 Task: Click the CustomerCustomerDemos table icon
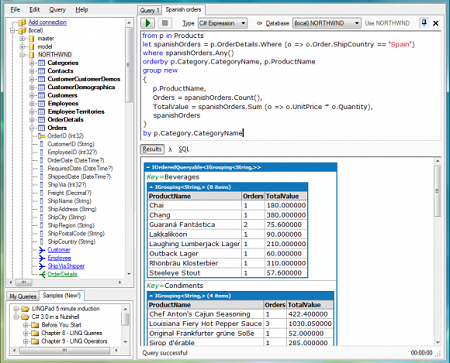[x=41, y=79]
